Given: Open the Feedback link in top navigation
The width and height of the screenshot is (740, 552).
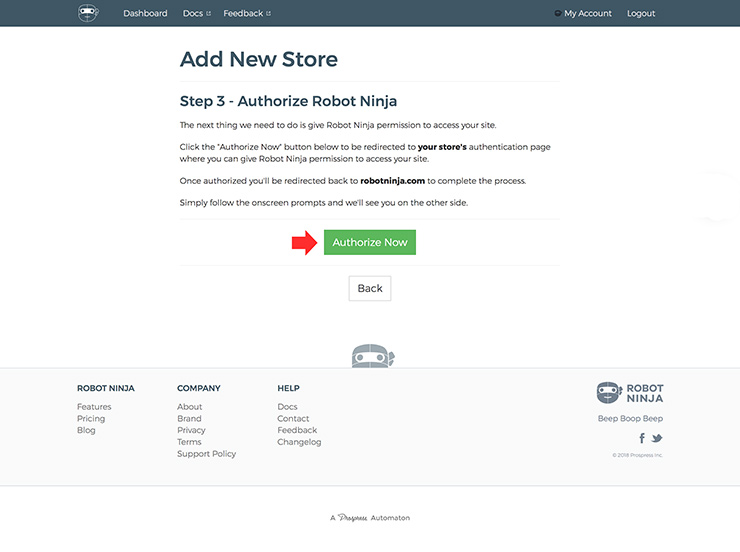Looking at the screenshot, I should (247, 13).
